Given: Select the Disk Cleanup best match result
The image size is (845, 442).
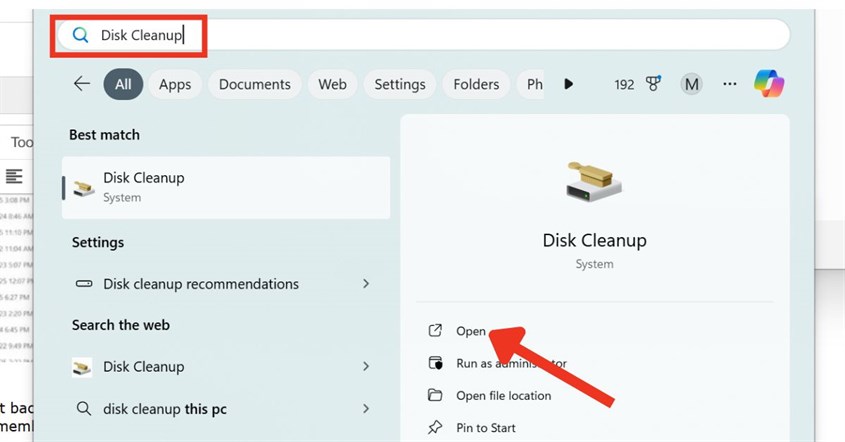Looking at the screenshot, I should (x=226, y=188).
